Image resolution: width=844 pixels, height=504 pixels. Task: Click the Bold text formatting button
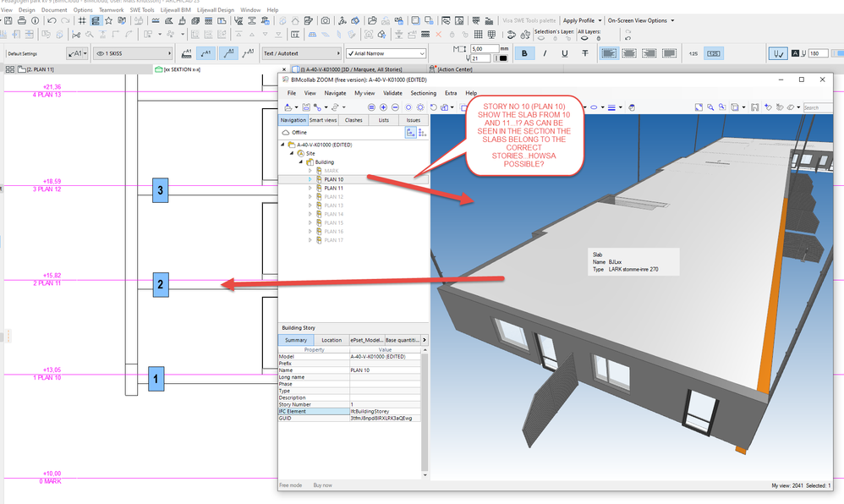[524, 53]
